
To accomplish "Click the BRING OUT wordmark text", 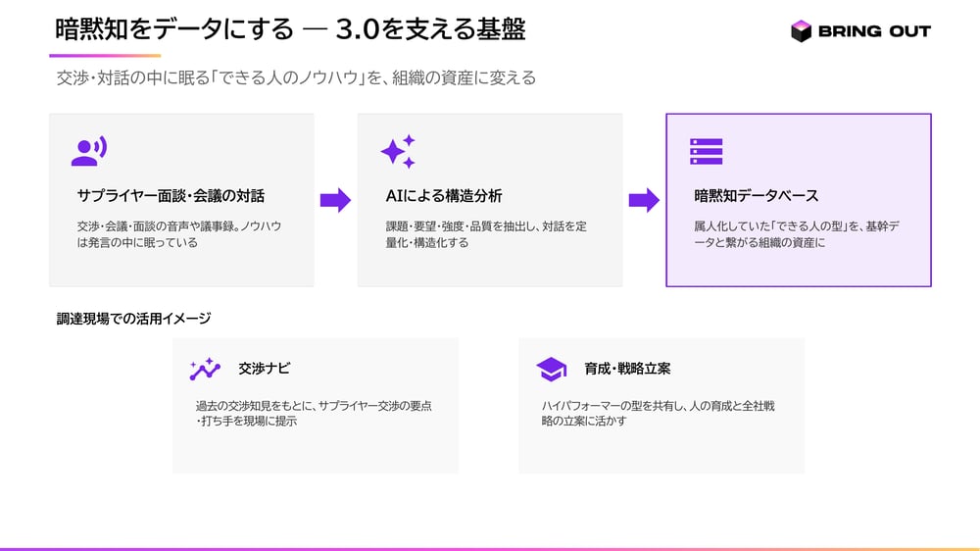I will (874, 31).
